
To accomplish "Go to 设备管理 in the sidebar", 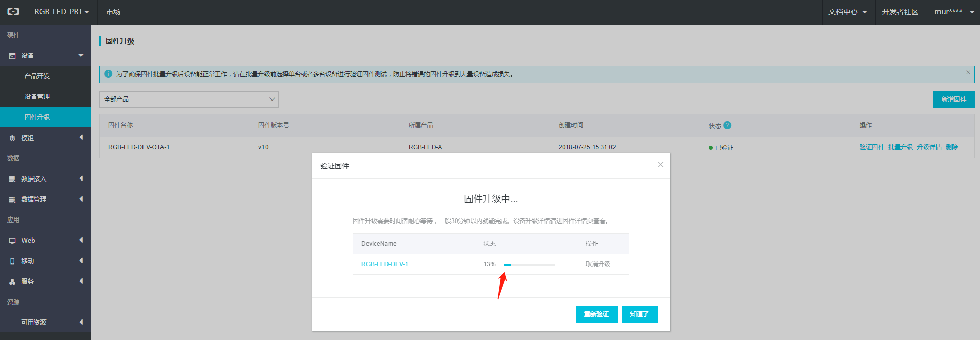I will tap(37, 97).
